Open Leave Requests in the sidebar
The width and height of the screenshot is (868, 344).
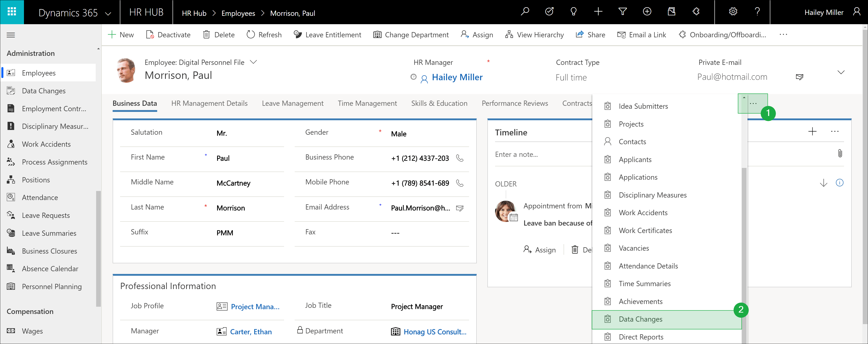(48, 215)
